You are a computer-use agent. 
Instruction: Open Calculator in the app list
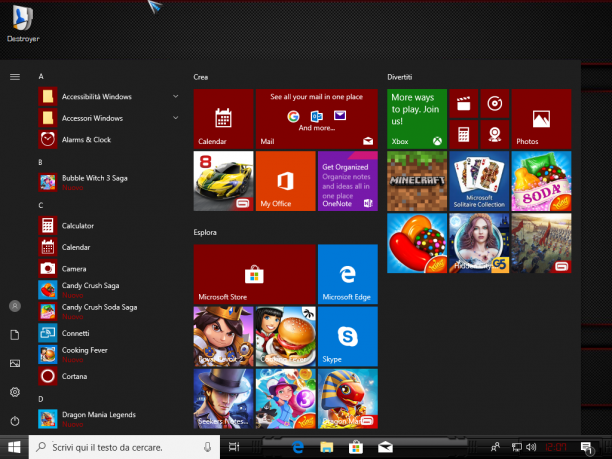click(x=109, y=226)
